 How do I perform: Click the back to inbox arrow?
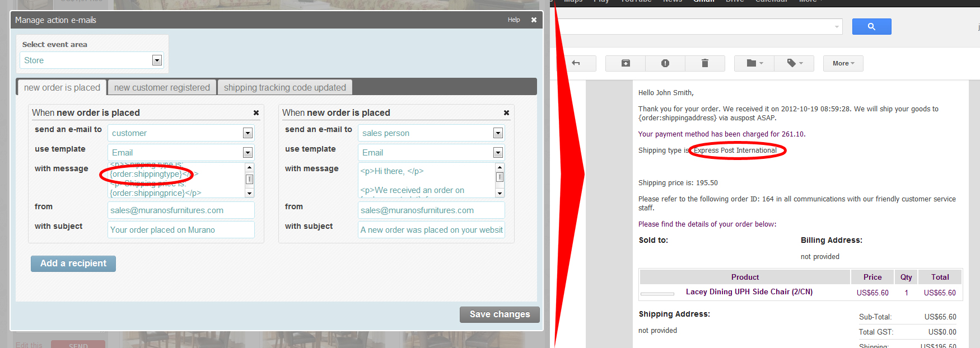click(576, 63)
